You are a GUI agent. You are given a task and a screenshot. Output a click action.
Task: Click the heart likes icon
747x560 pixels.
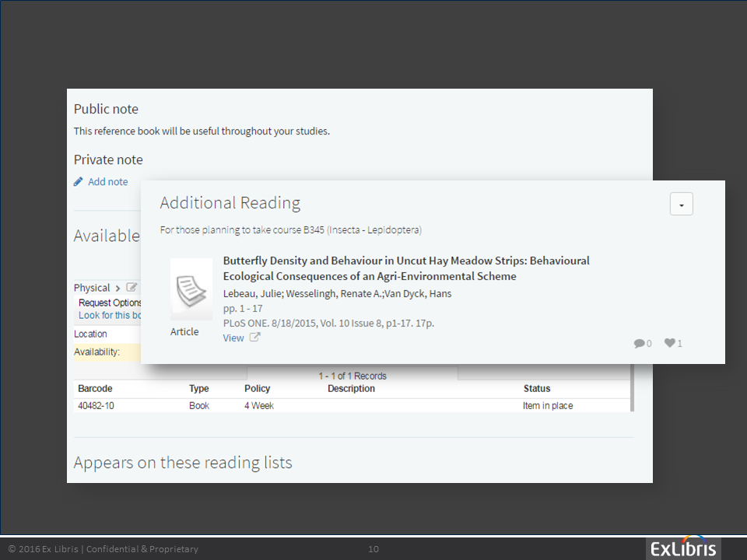point(669,343)
